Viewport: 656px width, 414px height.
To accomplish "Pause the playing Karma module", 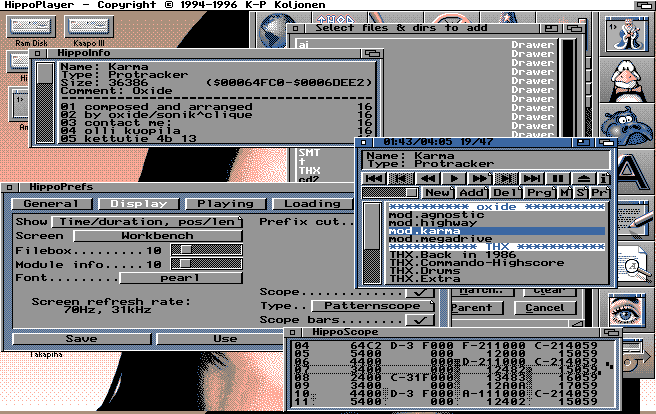I will (x=557, y=178).
